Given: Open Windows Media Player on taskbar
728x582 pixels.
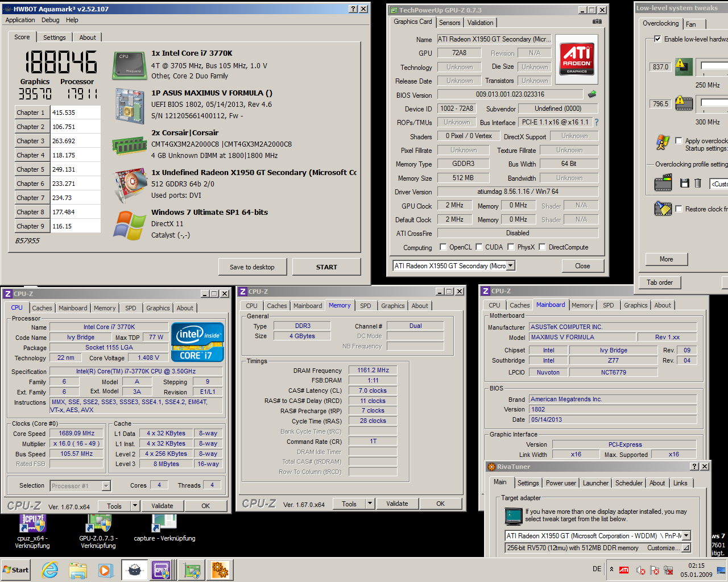Looking at the screenshot, I should [106, 570].
